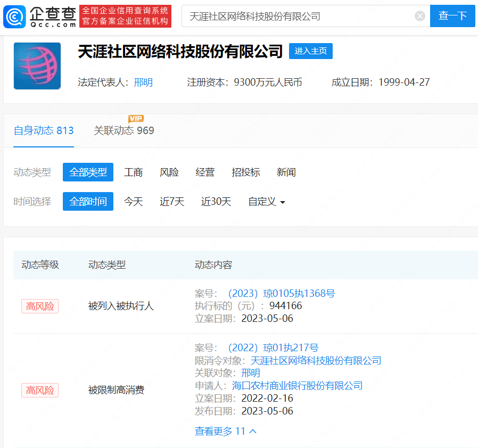Click the Tianya company globe logo
Viewport: 478px width, 448px height.
coord(37,66)
